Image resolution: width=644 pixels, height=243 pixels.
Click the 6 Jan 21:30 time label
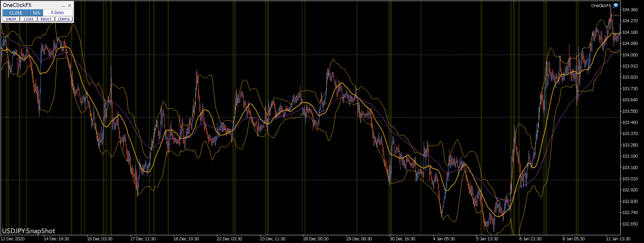pyautogui.click(x=530, y=239)
